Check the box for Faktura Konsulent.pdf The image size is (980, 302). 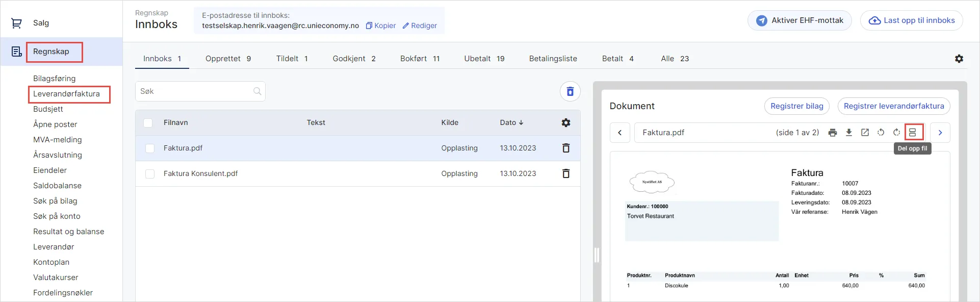(150, 174)
